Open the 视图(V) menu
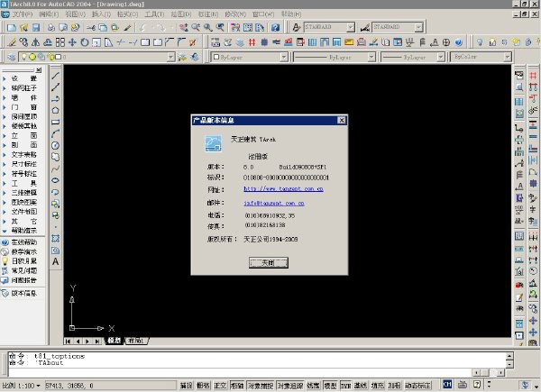The height and width of the screenshot is (392, 541). click(x=75, y=14)
